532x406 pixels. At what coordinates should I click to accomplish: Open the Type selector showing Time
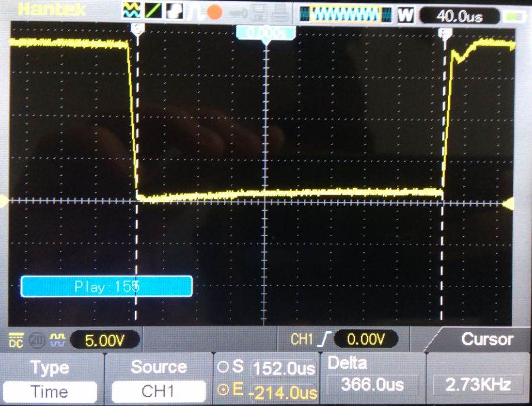50,391
